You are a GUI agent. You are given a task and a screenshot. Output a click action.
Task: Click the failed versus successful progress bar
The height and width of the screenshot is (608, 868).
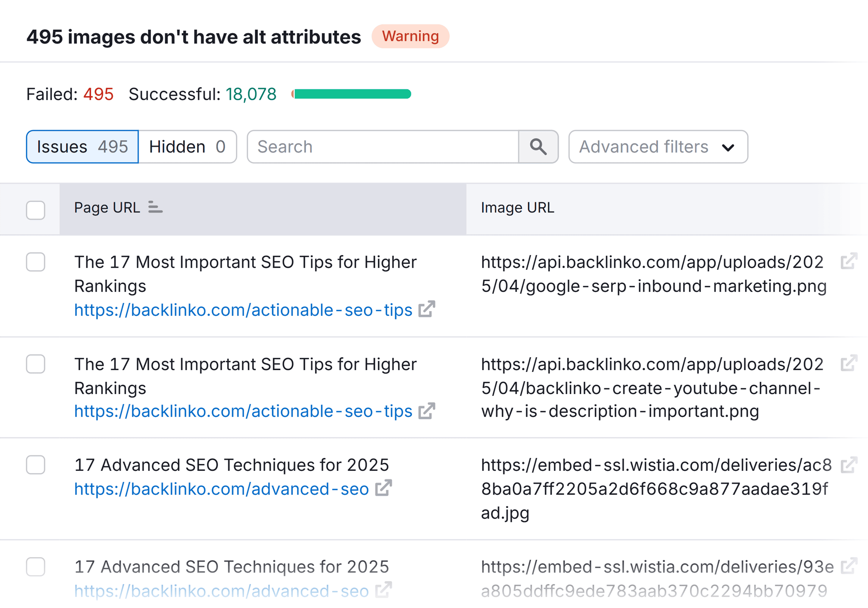click(x=351, y=94)
